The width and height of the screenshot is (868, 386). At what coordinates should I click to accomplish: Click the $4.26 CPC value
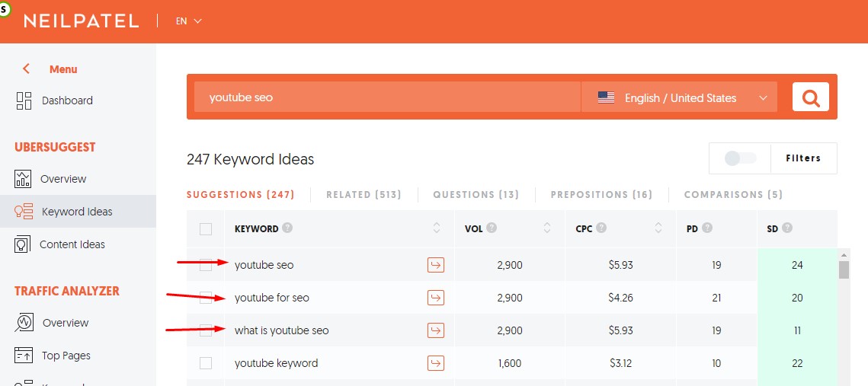point(620,298)
